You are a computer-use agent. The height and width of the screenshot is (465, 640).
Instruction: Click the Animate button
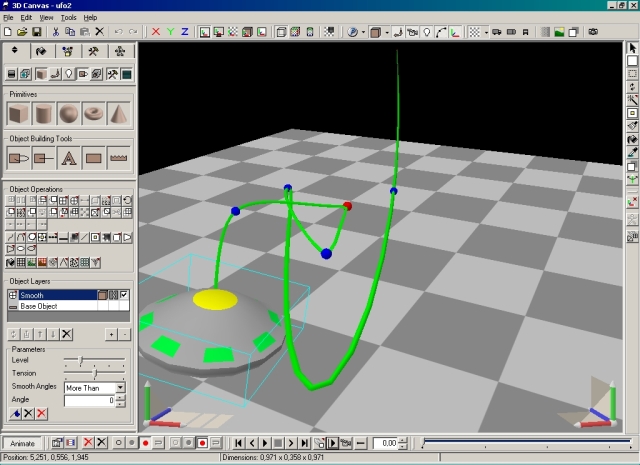coord(22,443)
